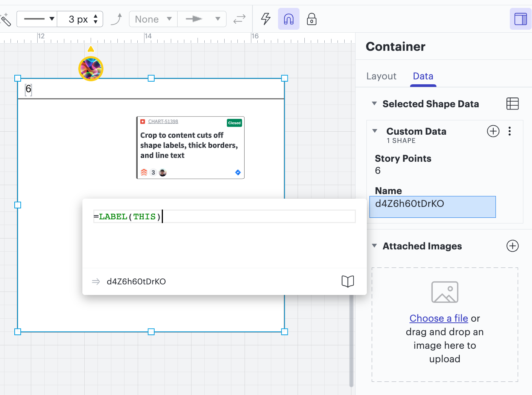The height and width of the screenshot is (395, 532).
Task: Open the shape data table icon
Action: pyautogui.click(x=512, y=103)
